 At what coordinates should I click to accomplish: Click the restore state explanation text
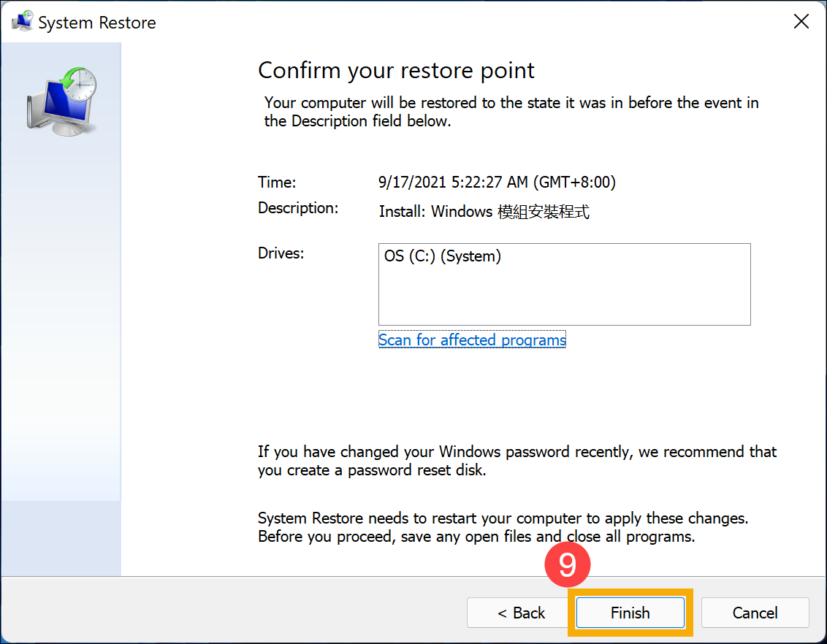511,112
